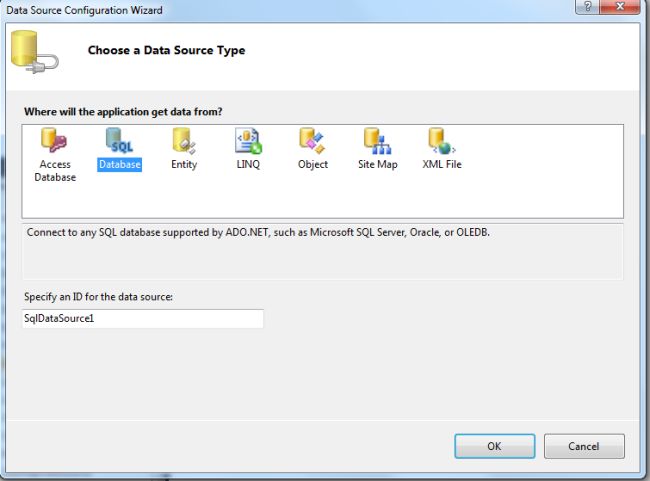Pick the XML File icon
Screen dimensions: 650x481
pyautogui.click(x=441, y=141)
